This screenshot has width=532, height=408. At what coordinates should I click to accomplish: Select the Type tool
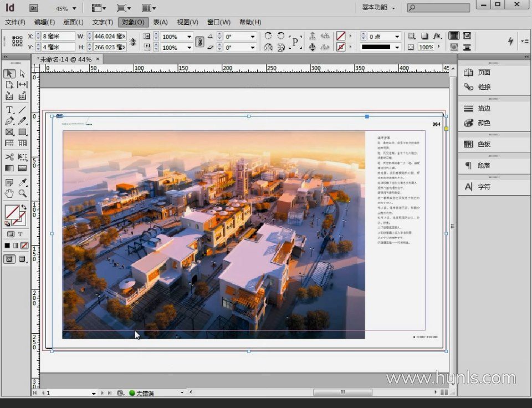click(9, 110)
